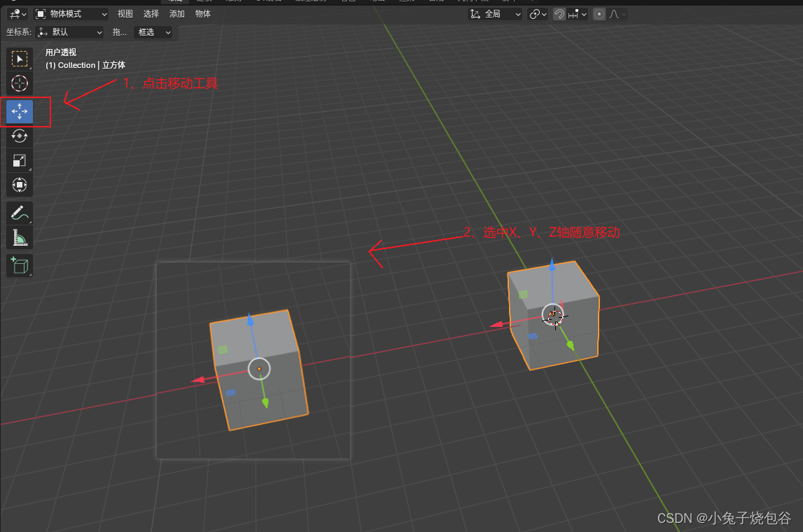Click the white gizmo circle on the framed cube
This screenshot has height=532, width=803.
259,369
